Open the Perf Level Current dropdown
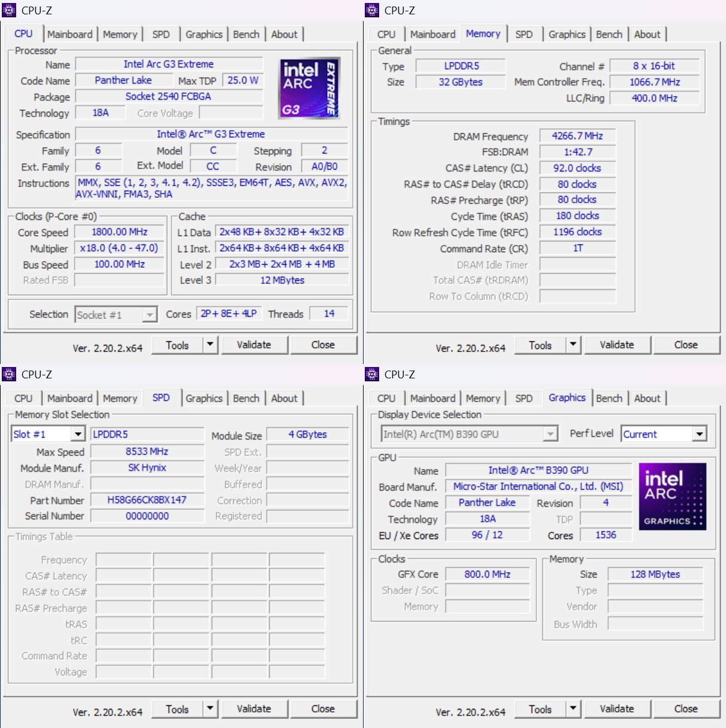726x728 pixels. (x=700, y=434)
